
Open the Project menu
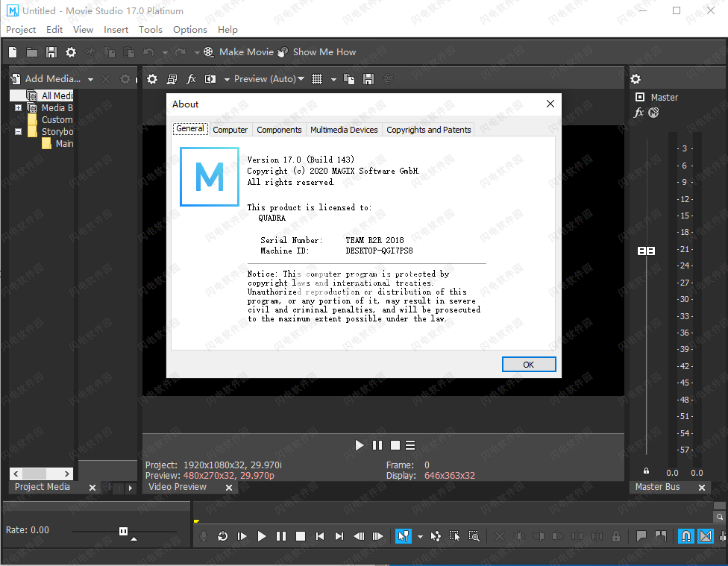pos(21,30)
